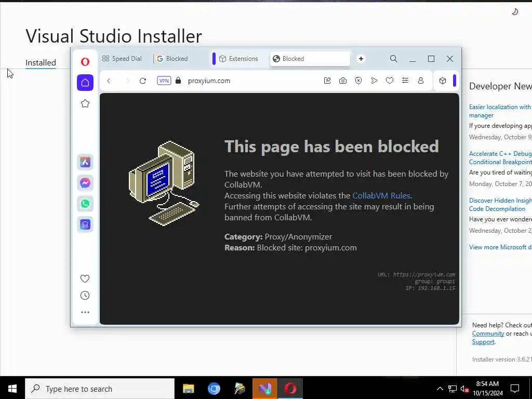Click the taskbar search box
532x399 pixels.
pos(100,389)
